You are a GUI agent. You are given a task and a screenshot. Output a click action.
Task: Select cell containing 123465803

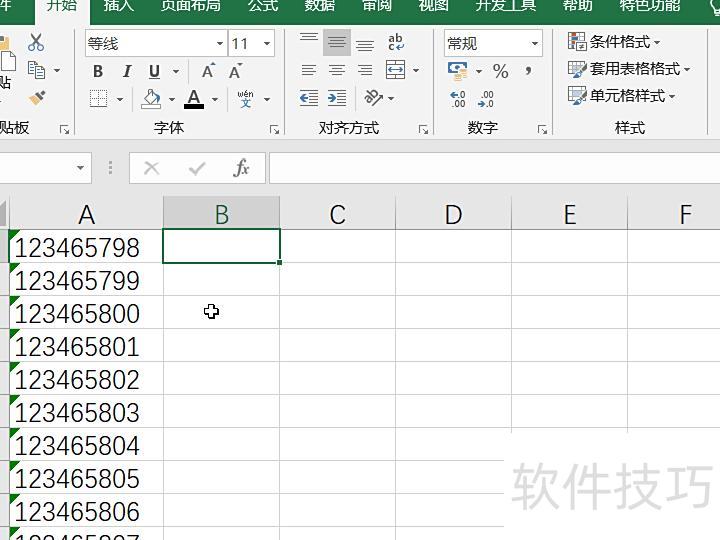pos(86,411)
